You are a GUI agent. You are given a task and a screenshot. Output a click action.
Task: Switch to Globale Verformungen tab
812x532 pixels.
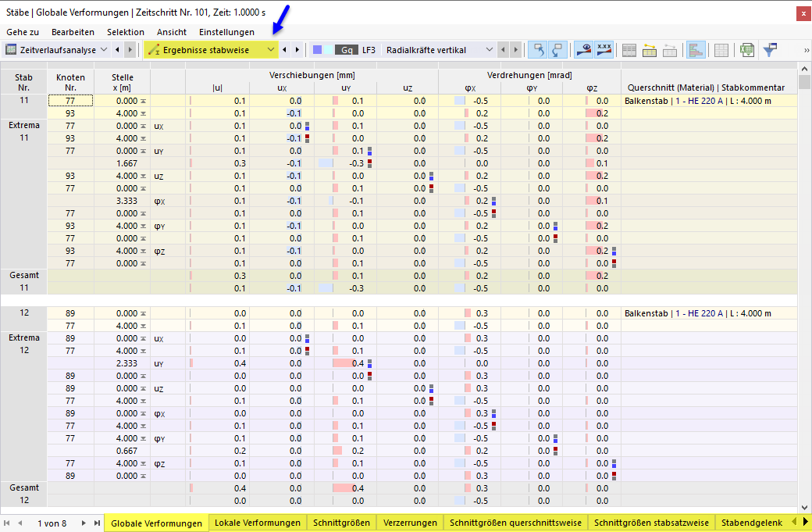pyautogui.click(x=156, y=523)
